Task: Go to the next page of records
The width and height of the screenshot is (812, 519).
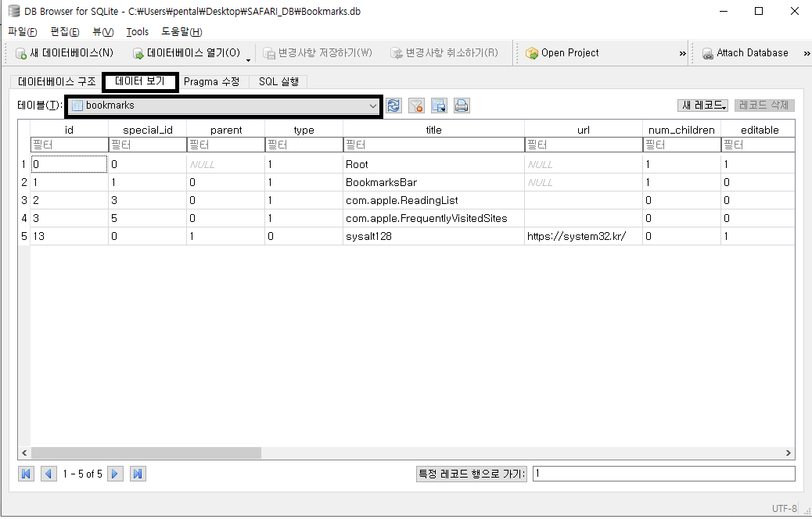Action: click(115, 474)
